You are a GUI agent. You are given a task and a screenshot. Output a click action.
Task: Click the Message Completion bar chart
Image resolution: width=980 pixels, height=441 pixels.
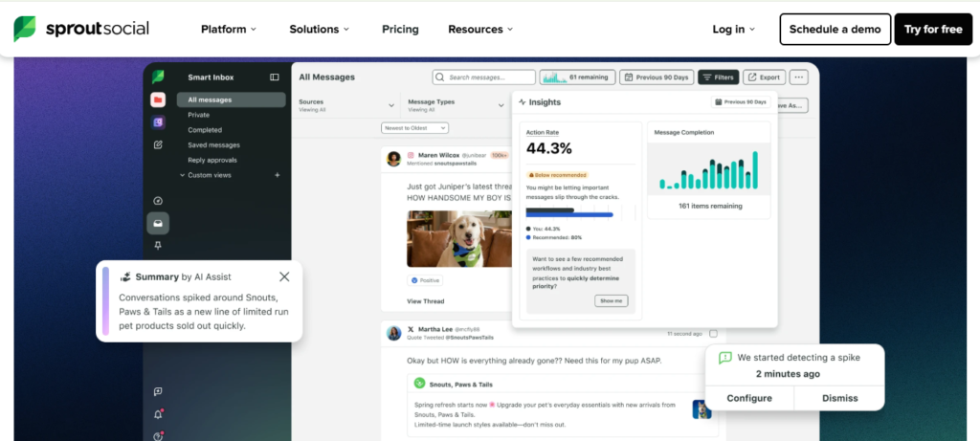[x=709, y=170]
